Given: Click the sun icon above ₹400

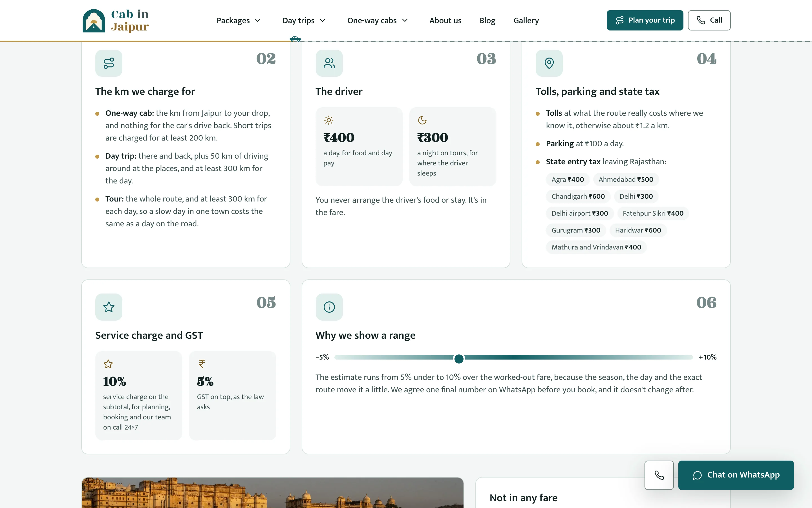Looking at the screenshot, I should (328, 120).
